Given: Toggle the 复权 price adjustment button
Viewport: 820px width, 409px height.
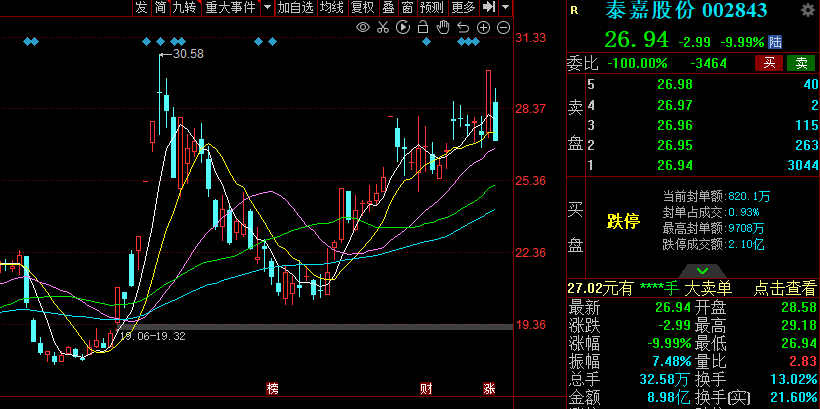Looking at the screenshot, I should tap(362, 7).
